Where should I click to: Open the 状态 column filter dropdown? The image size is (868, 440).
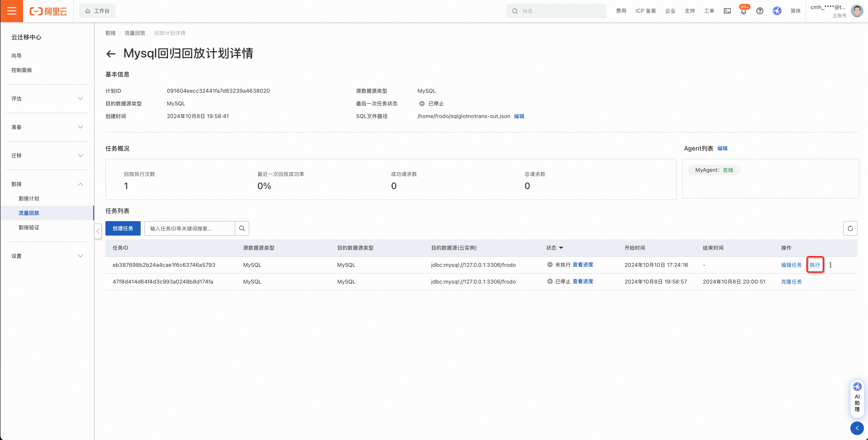pyautogui.click(x=561, y=248)
